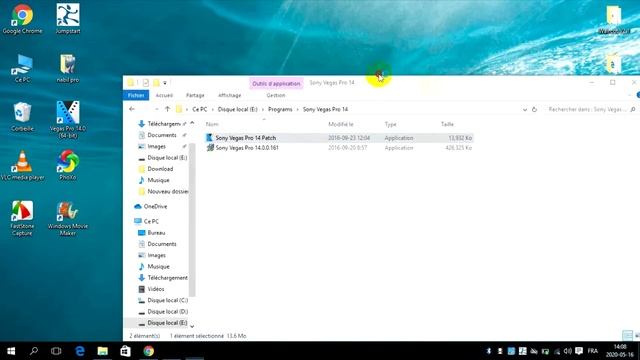Click Sony Vegas Pro 14 breadcrumb segment
The height and width of the screenshot is (360, 640).
click(325, 109)
